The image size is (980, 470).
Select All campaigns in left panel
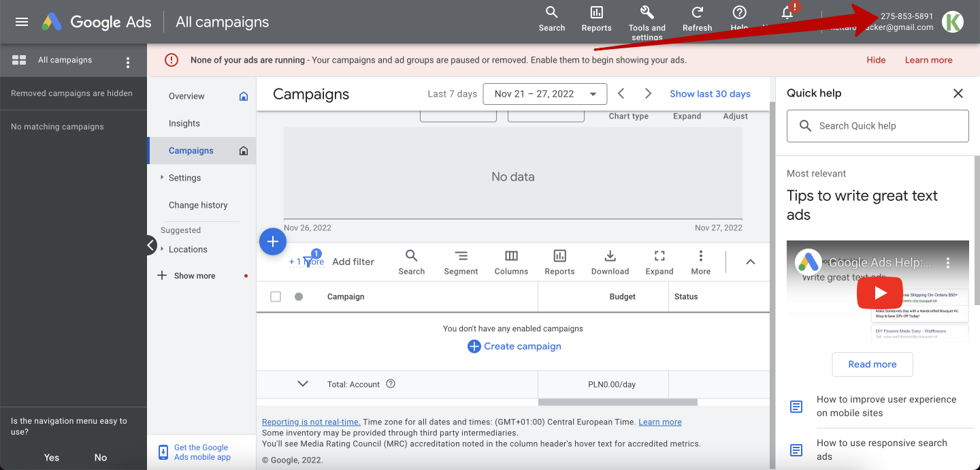pyautogui.click(x=65, y=60)
